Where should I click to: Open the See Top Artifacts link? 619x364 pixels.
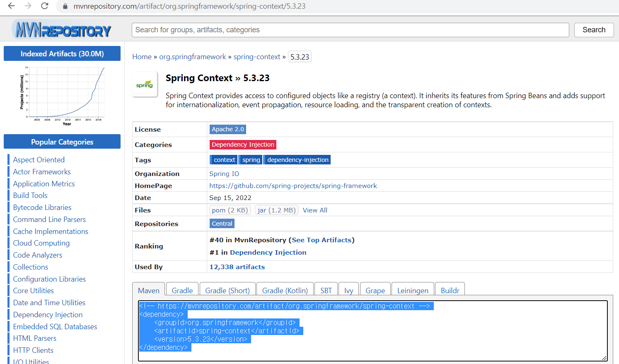[322, 240]
